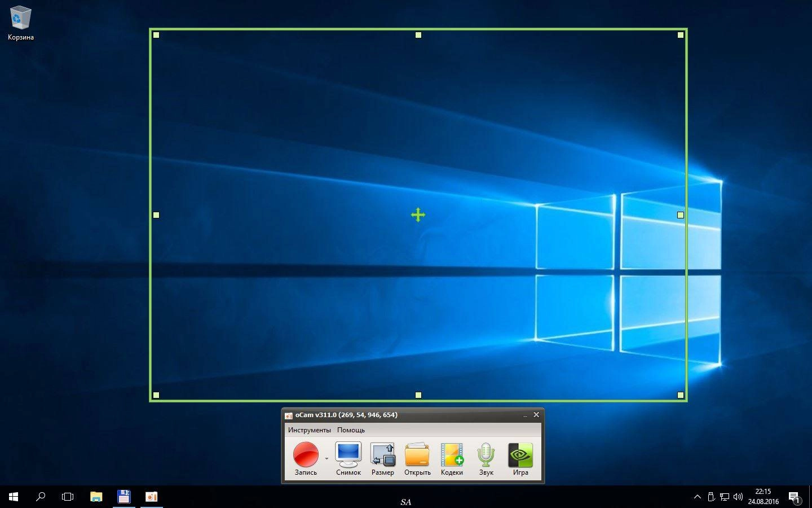Screen dimensions: 812x508
Task: Click the right-middle capture region handle
Action: pyautogui.click(x=681, y=215)
